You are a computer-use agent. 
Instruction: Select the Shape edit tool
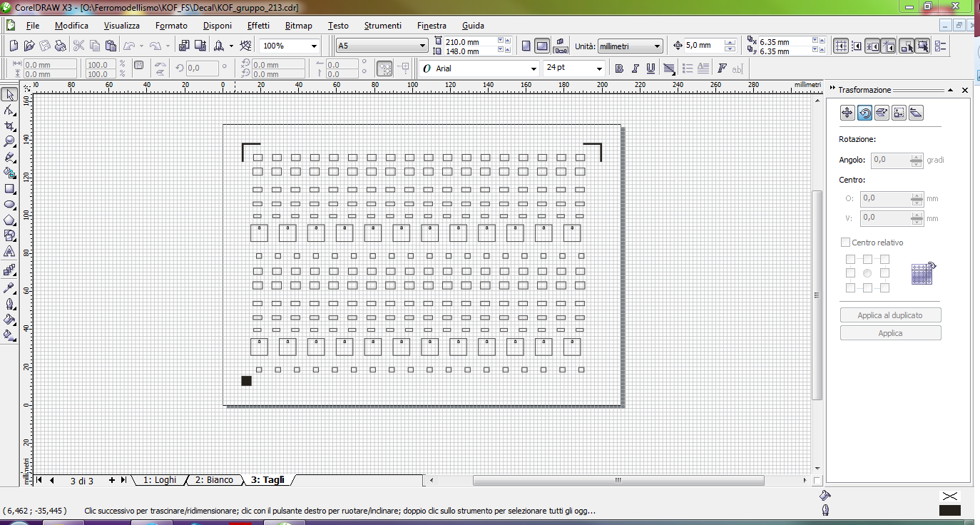pos(9,111)
